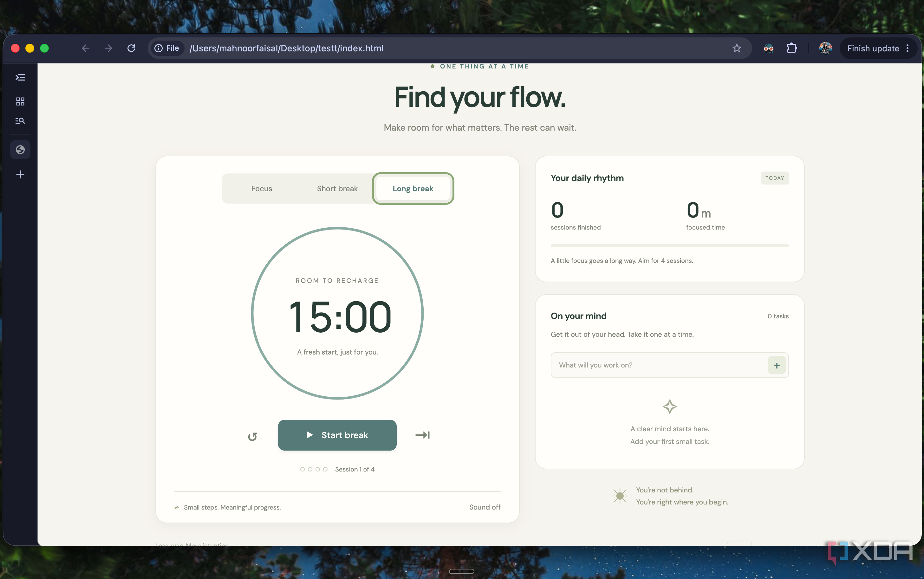Skip to next session with arrow-to-bar icon
924x579 pixels.
click(x=423, y=435)
